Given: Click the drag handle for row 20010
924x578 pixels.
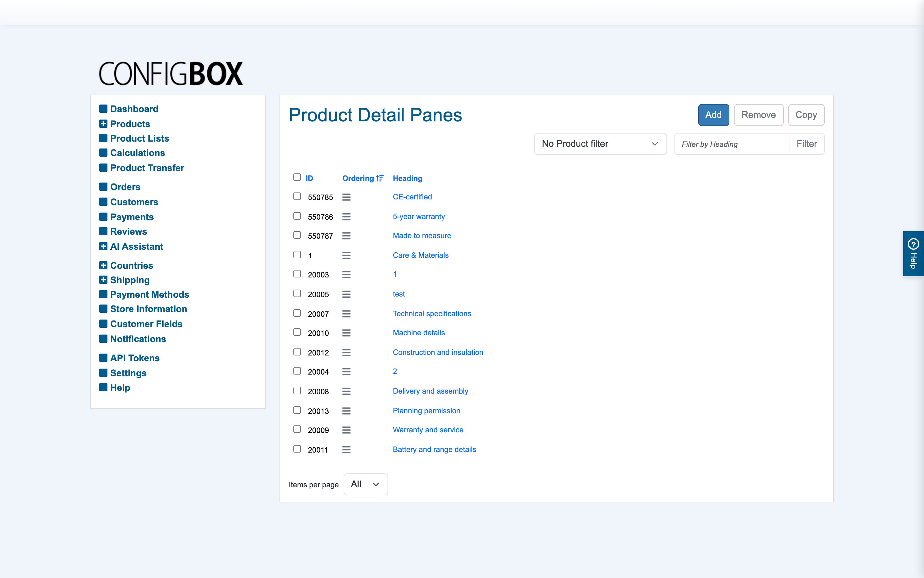Looking at the screenshot, I should [x=346, y=333].
